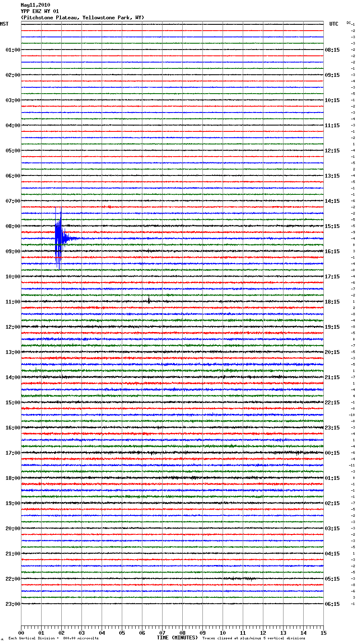The image size is (357, 644).
Task: Click the 03:00 MST time label
Action: [x=13, y=100]
